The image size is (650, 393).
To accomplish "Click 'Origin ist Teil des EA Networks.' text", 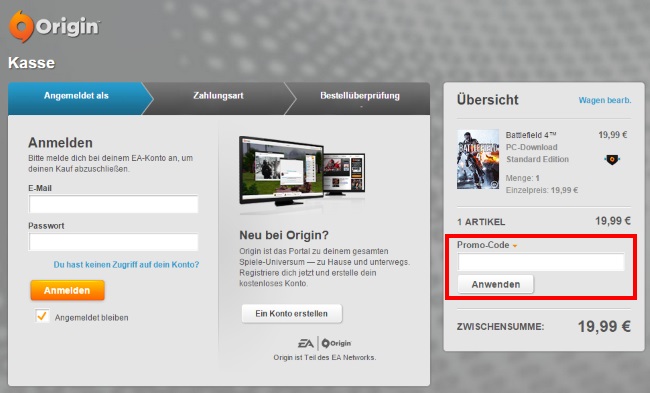I will (x=325, y=357).
